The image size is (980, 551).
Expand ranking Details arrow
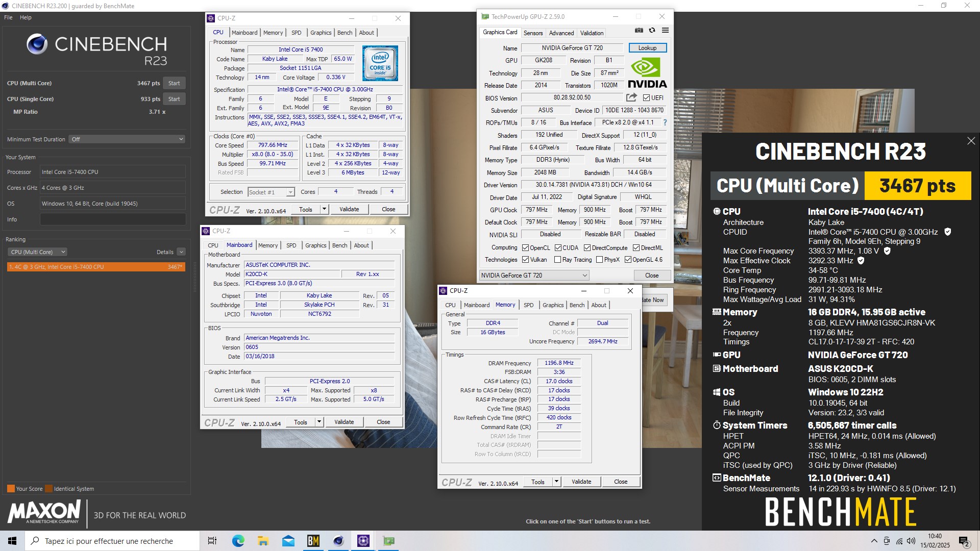tap(181, 252)
